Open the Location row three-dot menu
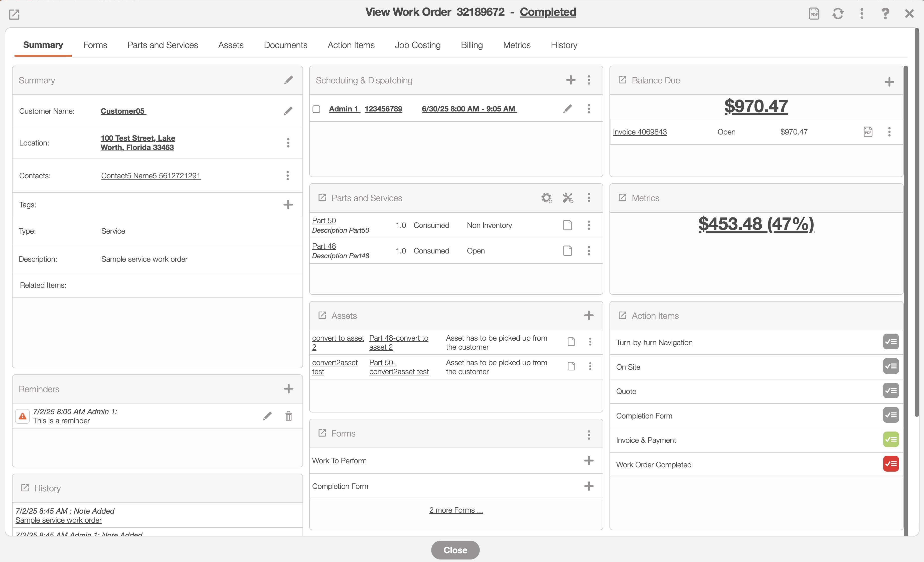Screen dimensions: 924x562 288,143
